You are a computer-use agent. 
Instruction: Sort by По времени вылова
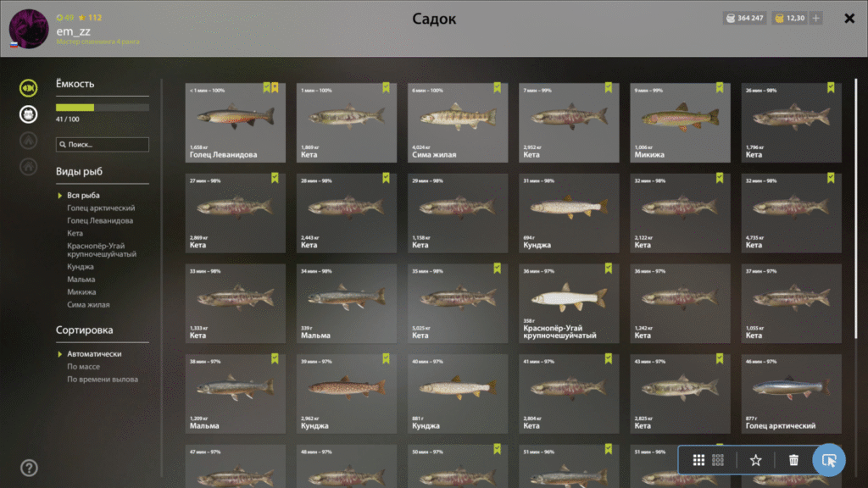tap(103, 380)
